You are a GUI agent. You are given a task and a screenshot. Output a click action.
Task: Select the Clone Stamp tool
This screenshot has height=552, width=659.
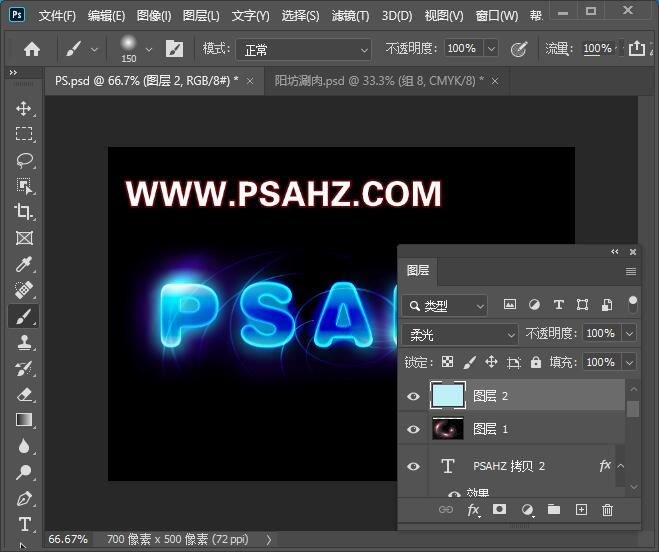(x=24, y=342)
